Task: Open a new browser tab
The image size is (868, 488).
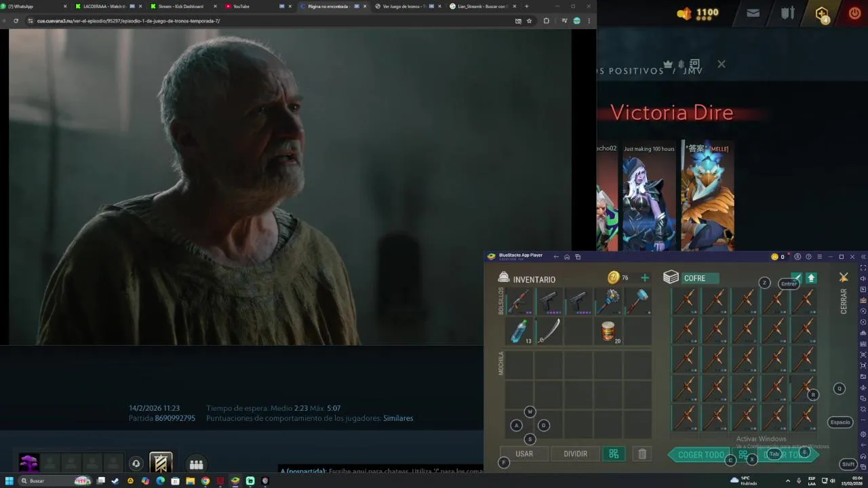Action: click(526, 6)
